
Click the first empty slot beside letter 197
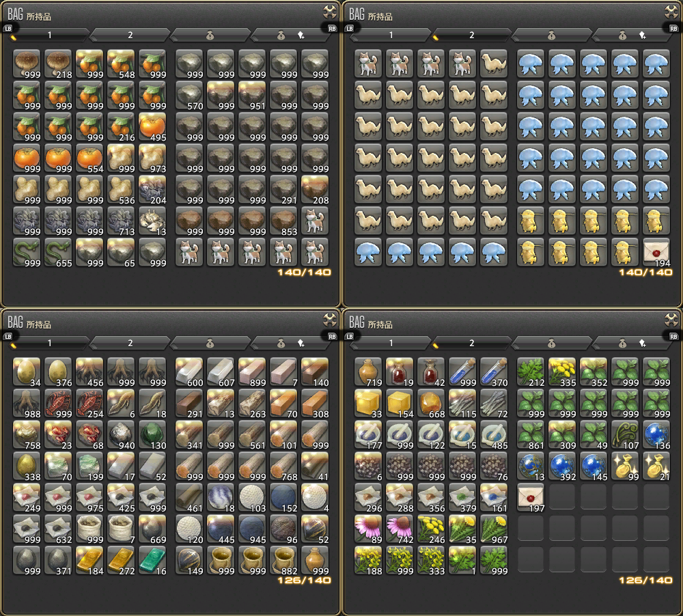click(562, 496)
